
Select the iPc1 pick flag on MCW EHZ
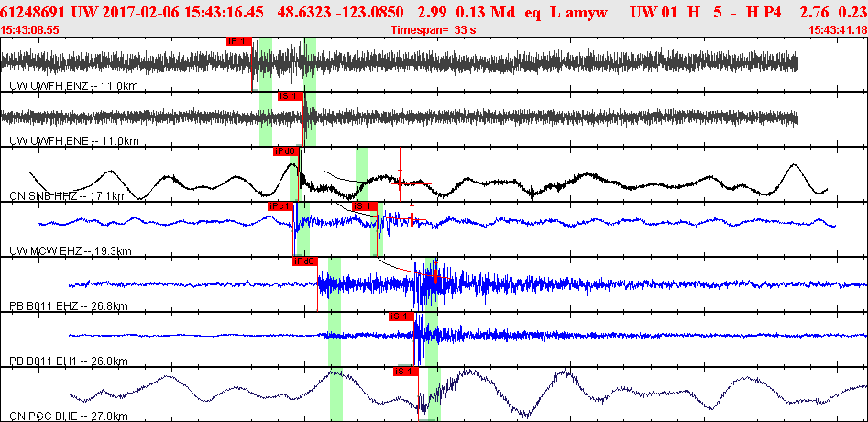(x=280, y=206)
